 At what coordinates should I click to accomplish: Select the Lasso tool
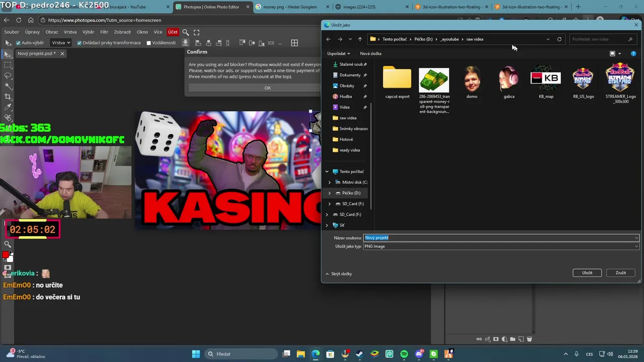8,75
